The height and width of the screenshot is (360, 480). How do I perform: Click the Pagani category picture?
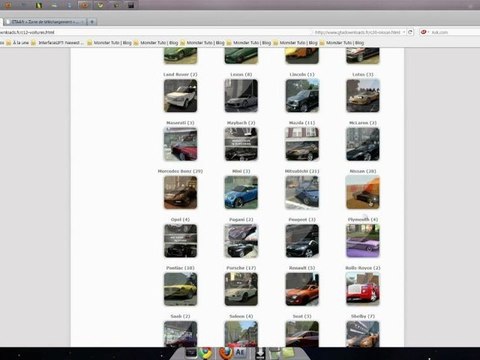click(241, 241)
